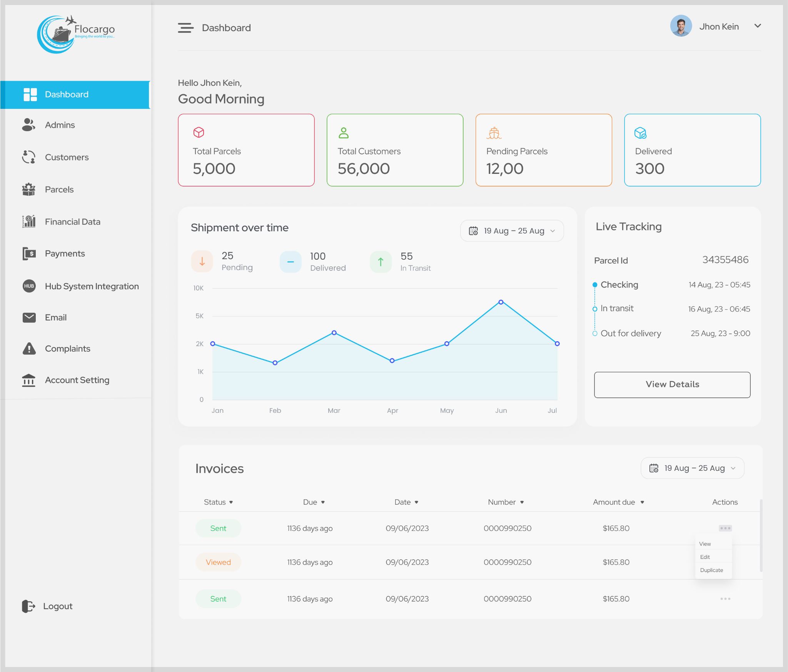Click the invoices table scrollbar
This screenshot has height=672, width=788.
click(761, 535)
